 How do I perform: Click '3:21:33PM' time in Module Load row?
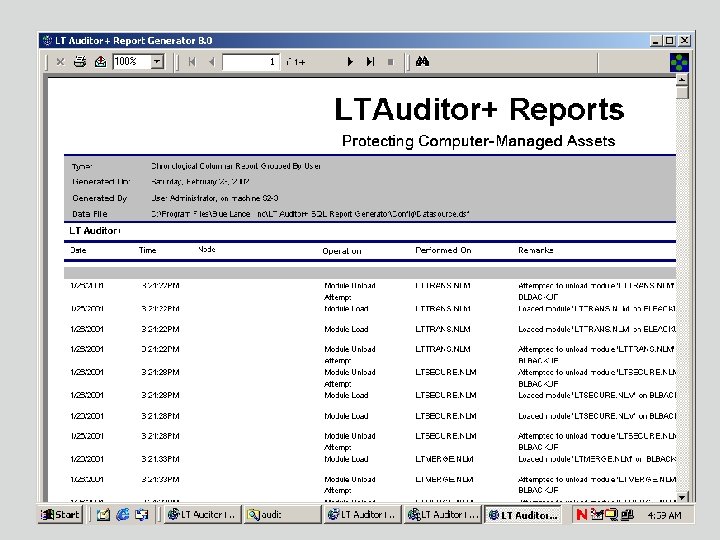(160, 459)
